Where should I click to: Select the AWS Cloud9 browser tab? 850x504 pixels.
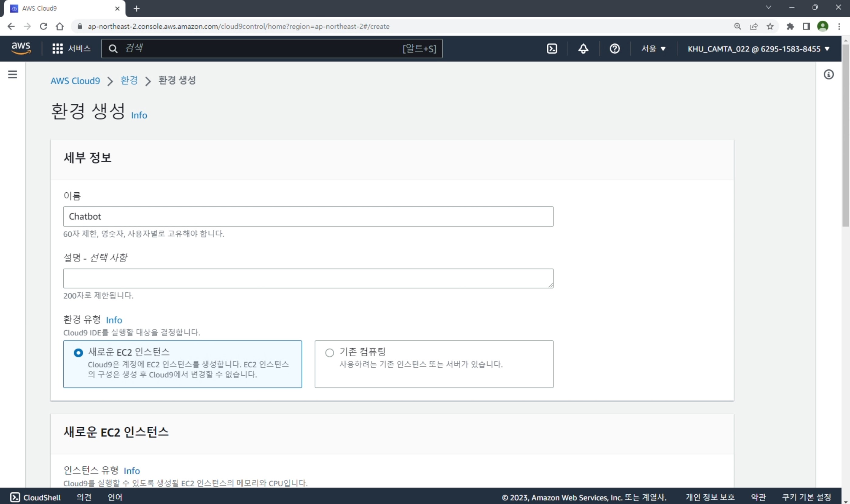click(x=65, y=8)
